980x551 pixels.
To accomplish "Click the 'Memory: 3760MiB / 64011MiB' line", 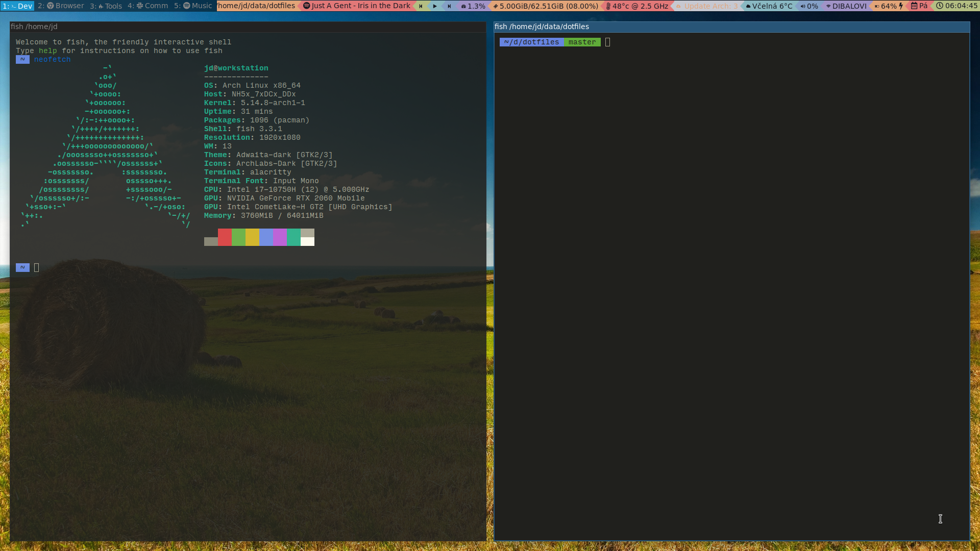I will point(263,216).
